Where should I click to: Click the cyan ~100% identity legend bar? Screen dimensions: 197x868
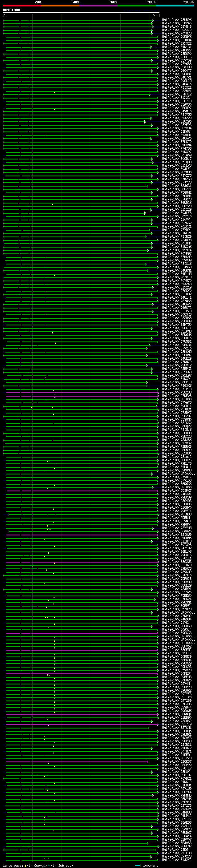175,6
